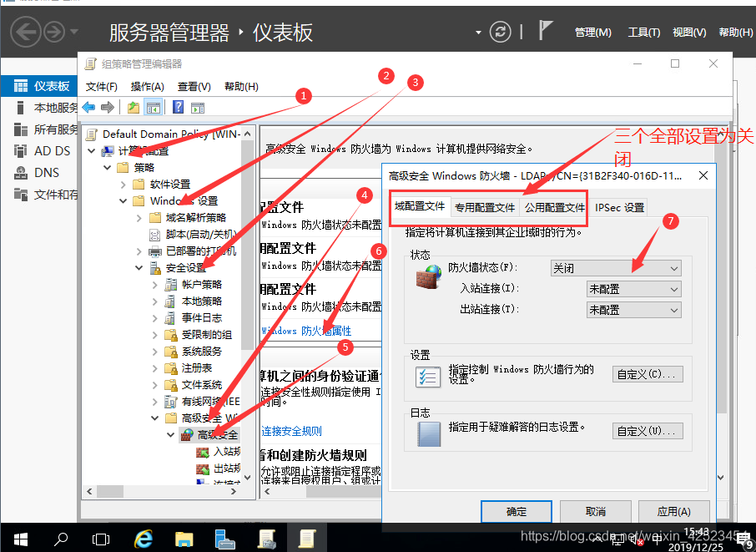
Task: Open File Explorer from taskbar
Action: tap(184, 539)
